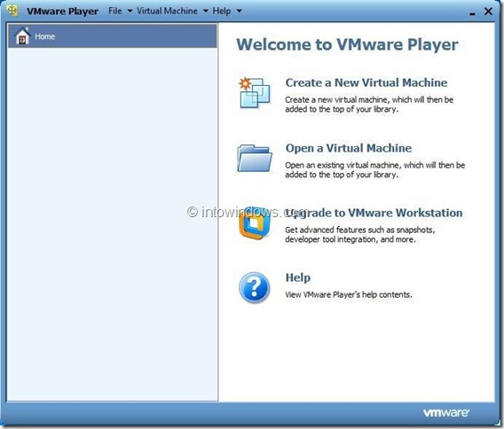The height and width of the screenshot is (429, 504).
Task: Click the VMware Player app icon in title bar
Action: tap(12, 11)
